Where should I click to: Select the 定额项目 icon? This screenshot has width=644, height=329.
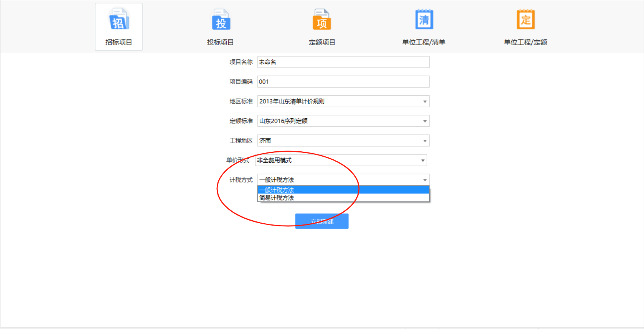322,19
